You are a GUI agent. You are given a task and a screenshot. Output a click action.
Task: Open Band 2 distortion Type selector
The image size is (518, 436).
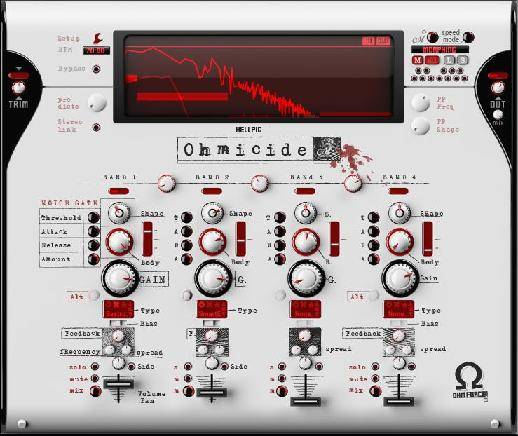[212, 309]
